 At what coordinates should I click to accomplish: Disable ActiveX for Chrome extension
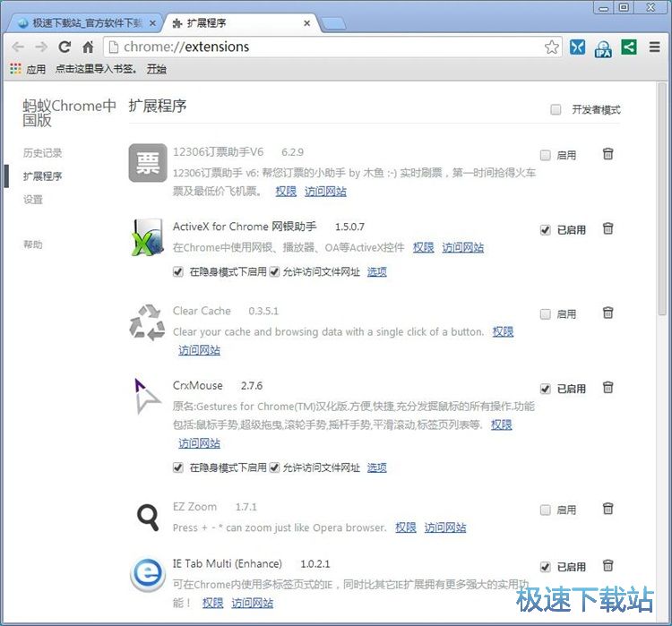click(545, 230)
